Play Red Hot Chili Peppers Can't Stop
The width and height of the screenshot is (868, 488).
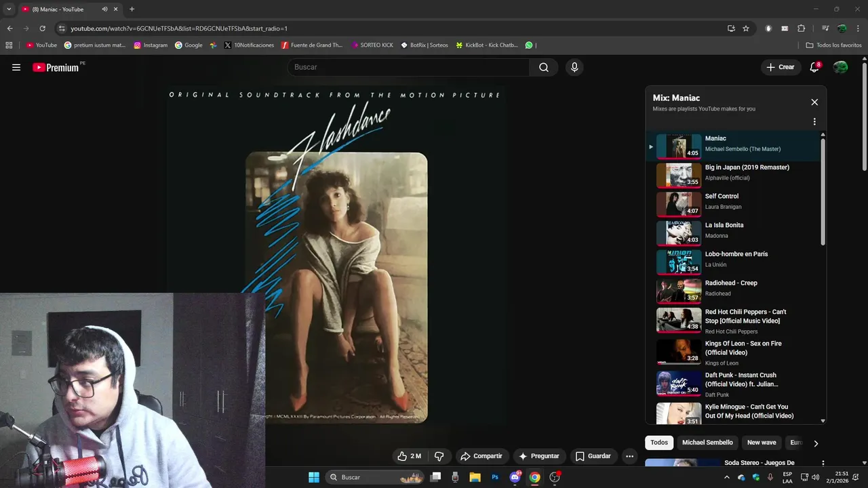click(733, 321)
